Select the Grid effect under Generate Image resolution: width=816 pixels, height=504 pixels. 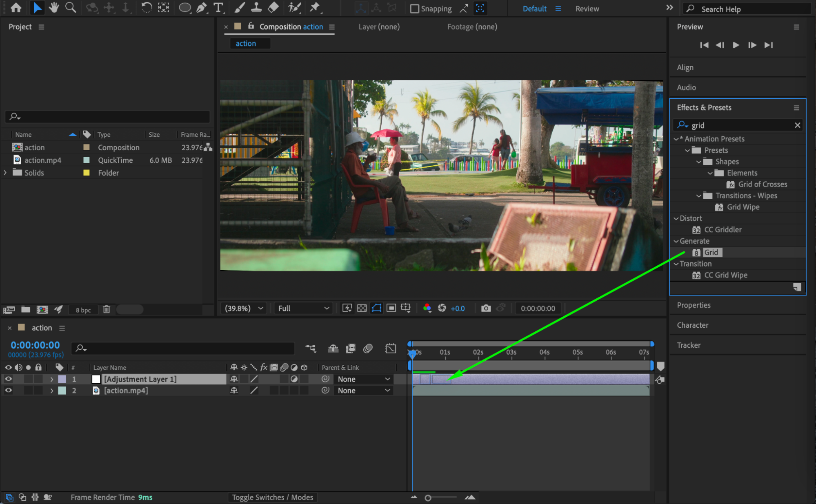coord(711,253)
